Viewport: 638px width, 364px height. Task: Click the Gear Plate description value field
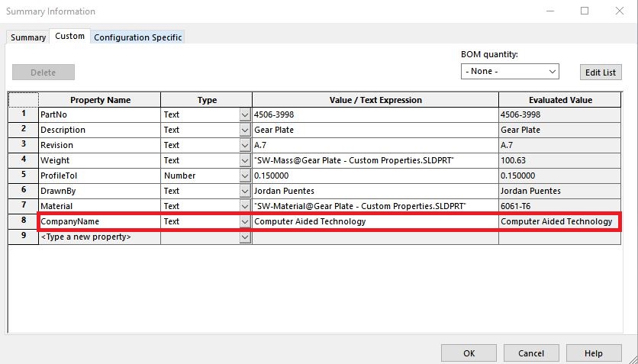pyautogui.click(x=375, y=130)
